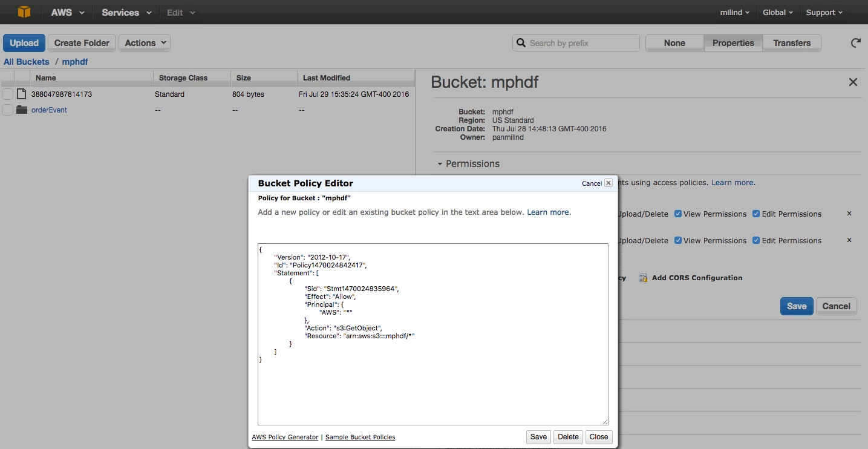Close the Bucket Policy Editor dialog

click(599, 437)
